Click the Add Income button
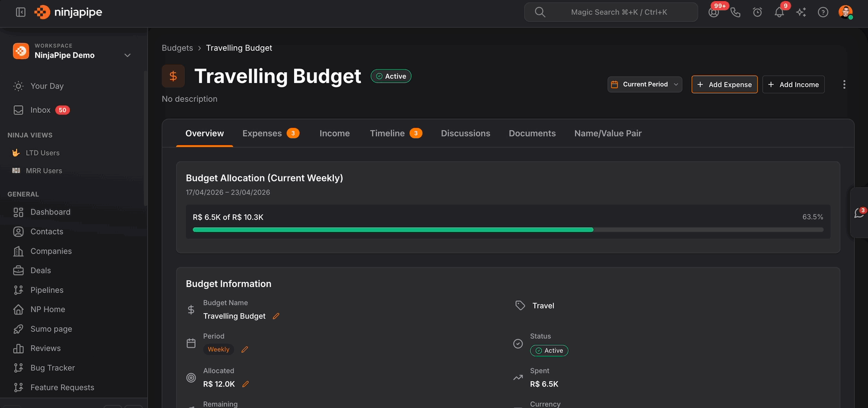This screenshot has width=868, height=408. [793, 85]
